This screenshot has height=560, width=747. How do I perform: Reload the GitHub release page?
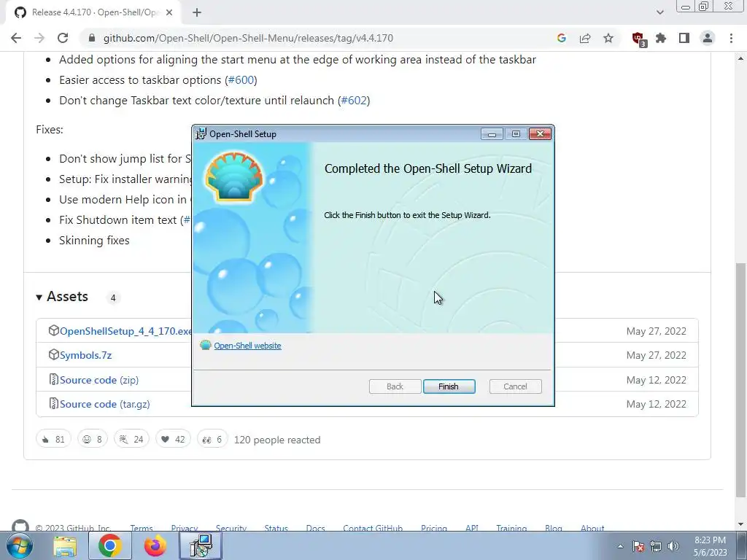(x=63, y=38)
